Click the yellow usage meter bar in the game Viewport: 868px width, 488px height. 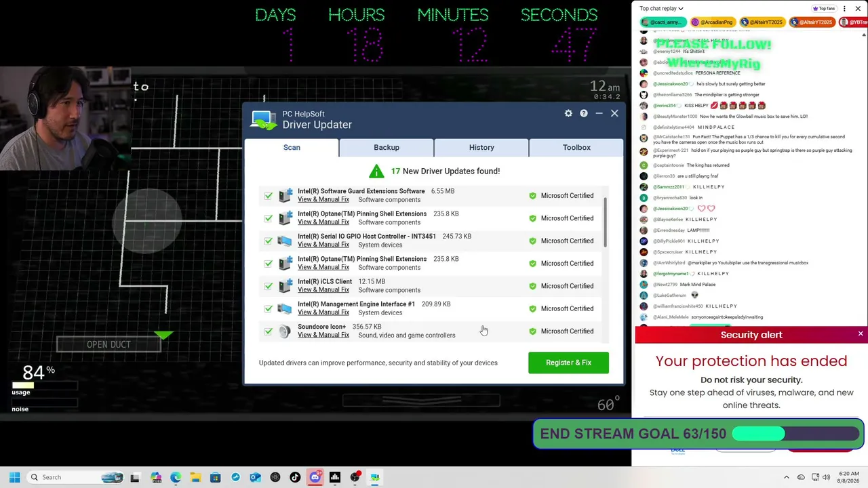(23, 385)
